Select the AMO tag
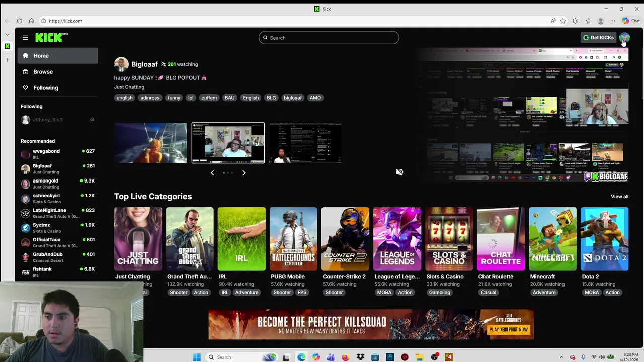 pos(315,98)
